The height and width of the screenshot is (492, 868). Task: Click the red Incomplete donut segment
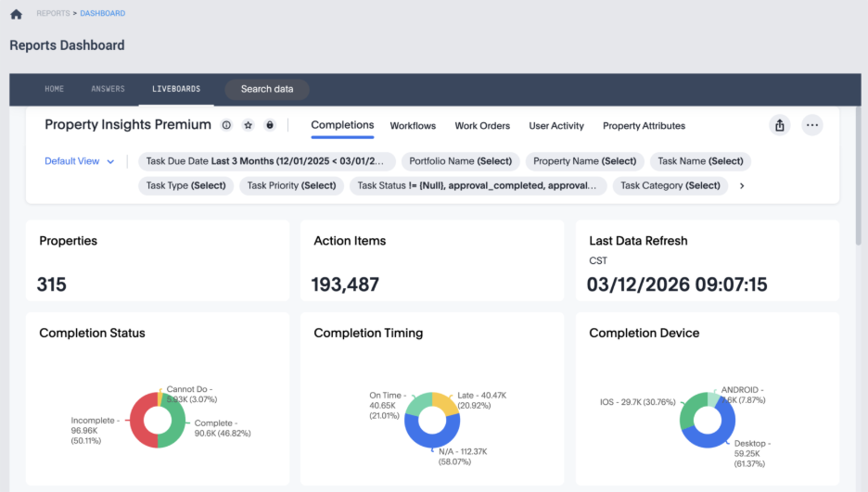pos(135,422)
